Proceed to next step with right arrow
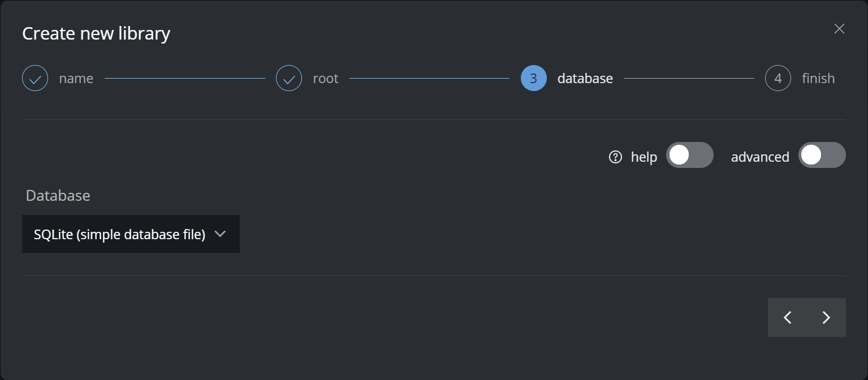The width and height of the screenshot is (868, 380). click(826, 318)
